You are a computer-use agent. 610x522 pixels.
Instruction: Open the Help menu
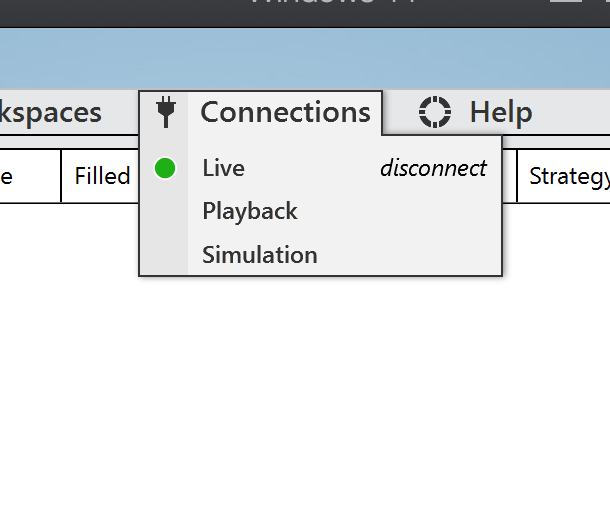click(500, 112)
